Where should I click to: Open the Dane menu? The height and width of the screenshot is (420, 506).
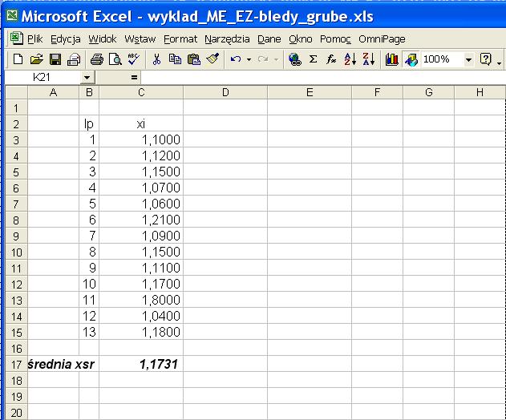click(x=269, y=39)
